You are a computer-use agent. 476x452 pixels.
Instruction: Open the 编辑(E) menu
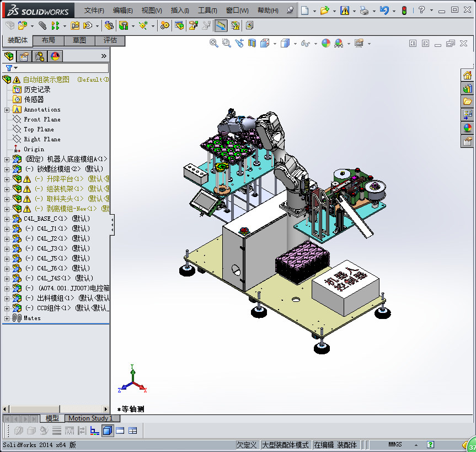pyautogui.click(x=122, y=10)
